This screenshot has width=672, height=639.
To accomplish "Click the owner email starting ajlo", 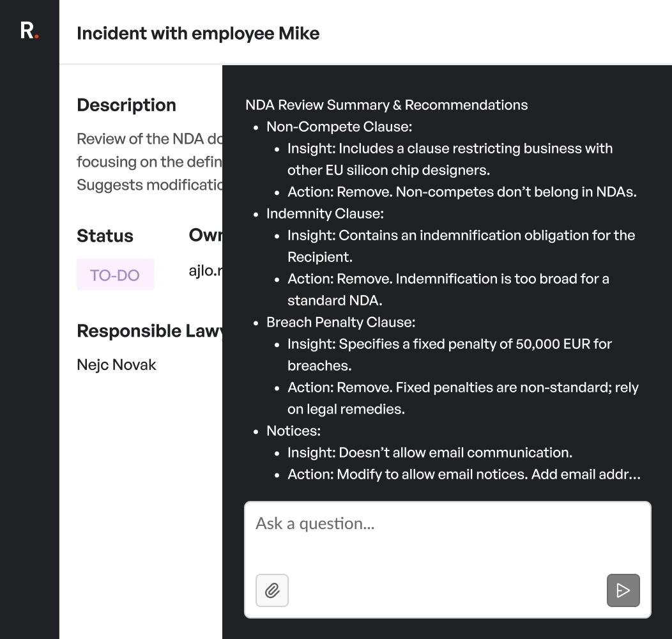I will pos(205,270).
